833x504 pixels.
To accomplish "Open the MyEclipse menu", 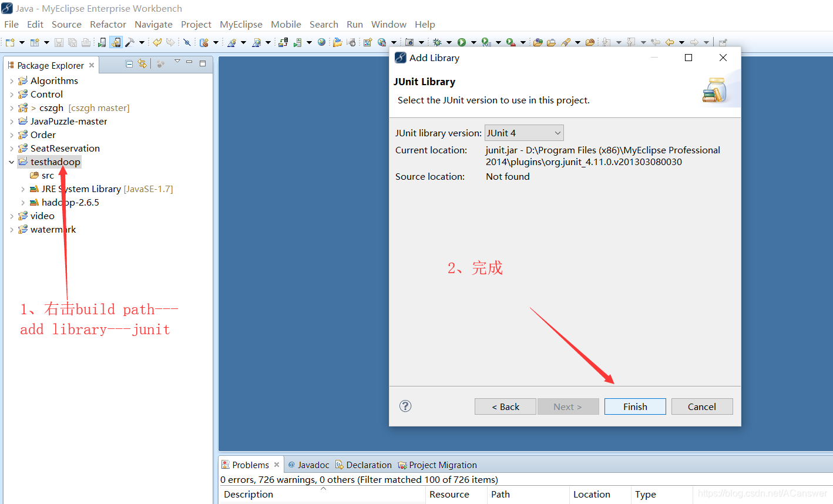I will [241, 24].
